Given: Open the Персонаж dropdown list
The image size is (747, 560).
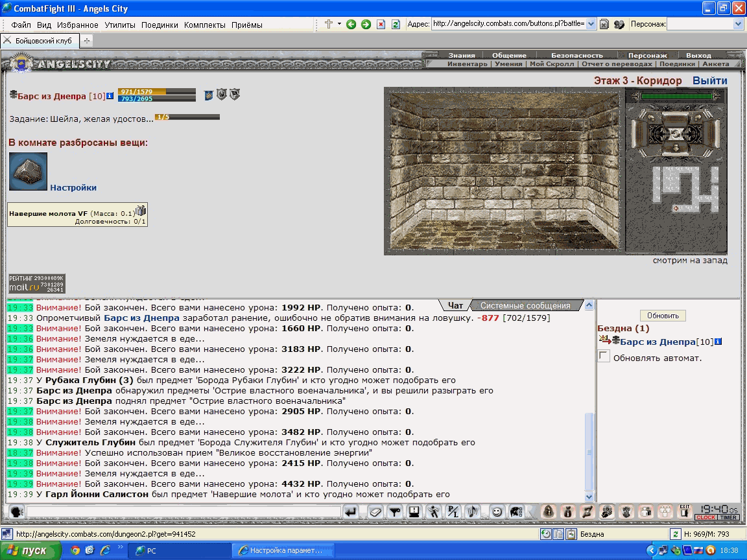Looking at the screenshot, I should [738, 24].
